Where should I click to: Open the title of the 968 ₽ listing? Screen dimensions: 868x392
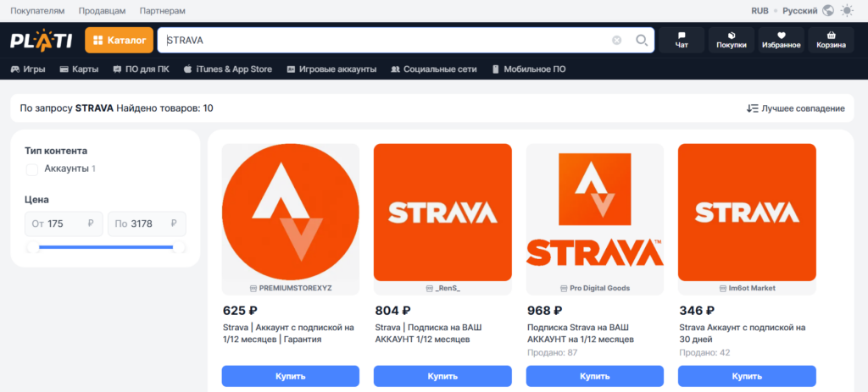[581, 334]
